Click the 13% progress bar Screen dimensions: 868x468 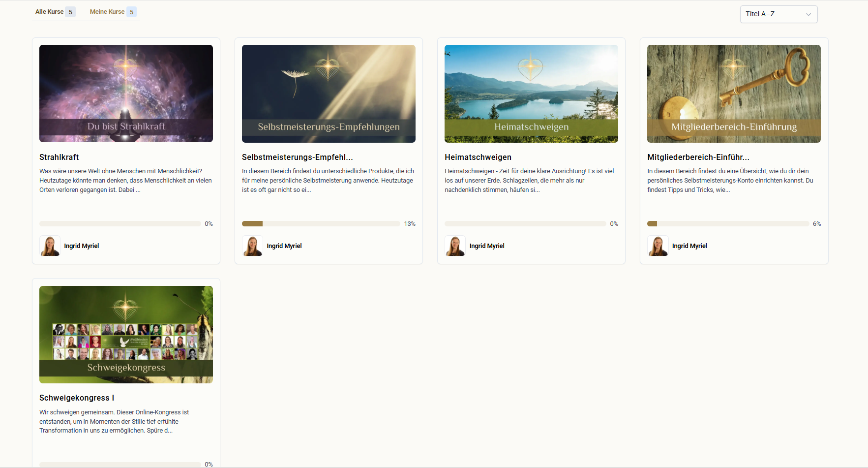click(x=321, y=224)
